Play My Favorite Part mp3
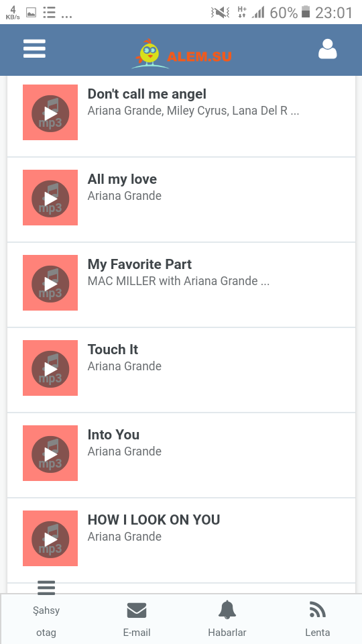 click(50, 283)
